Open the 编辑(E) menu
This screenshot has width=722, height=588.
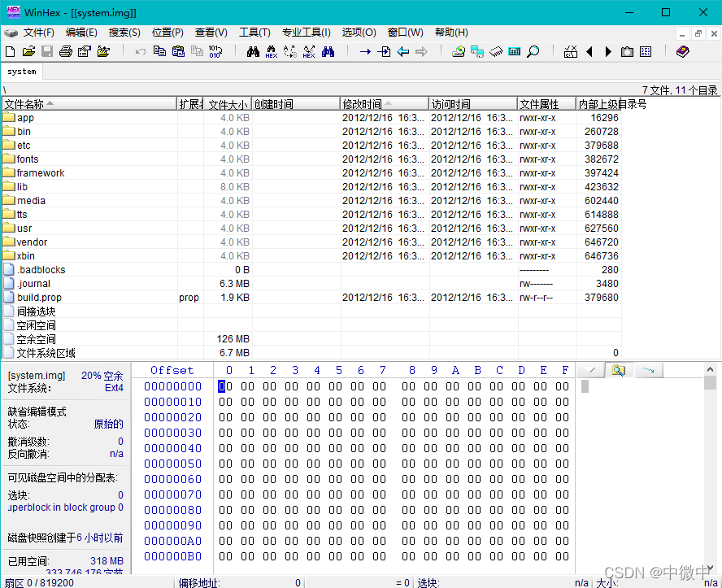[81, 33]
